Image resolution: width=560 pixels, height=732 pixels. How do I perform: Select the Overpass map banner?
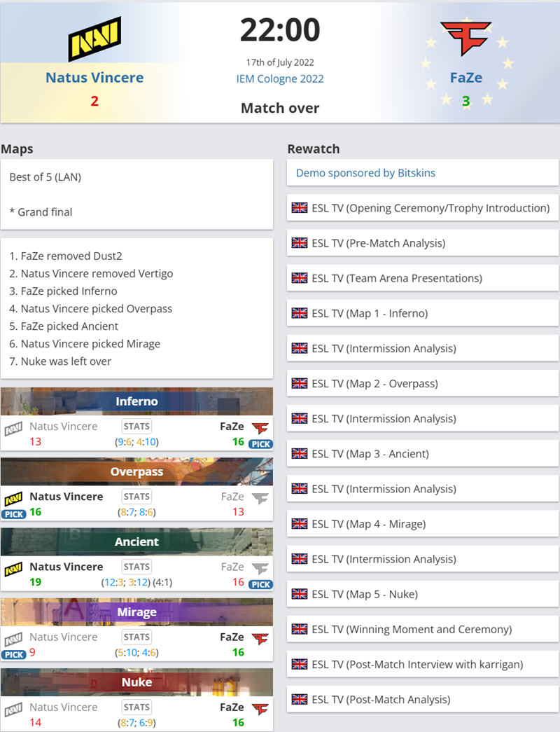click(x=136, y=471)
